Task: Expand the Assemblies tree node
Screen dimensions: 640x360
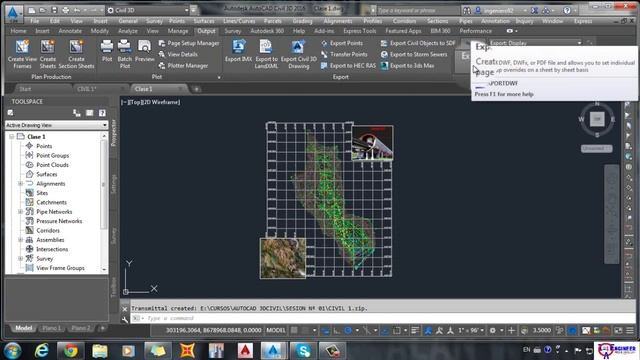Action: pos(20,240)
